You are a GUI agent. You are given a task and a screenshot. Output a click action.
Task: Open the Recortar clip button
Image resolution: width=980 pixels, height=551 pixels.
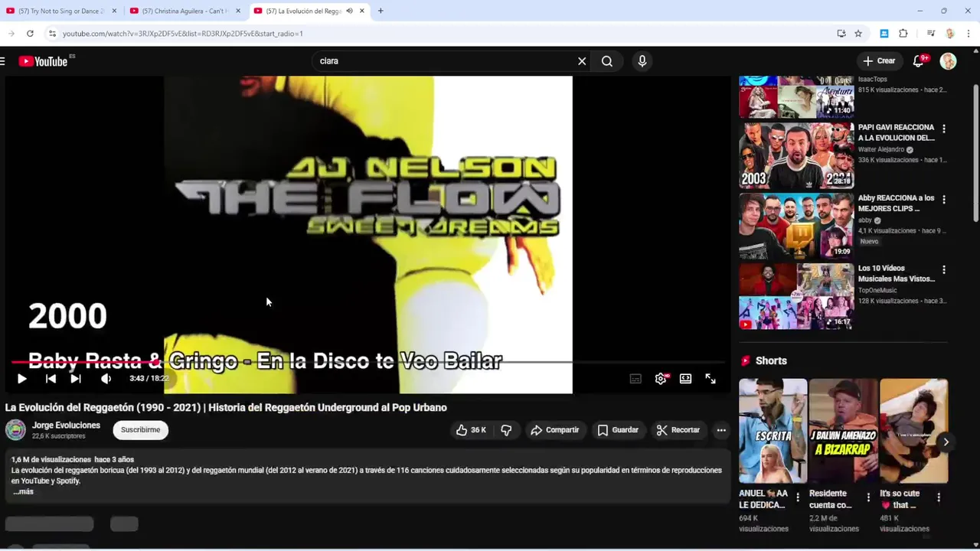tap(678, 430)
